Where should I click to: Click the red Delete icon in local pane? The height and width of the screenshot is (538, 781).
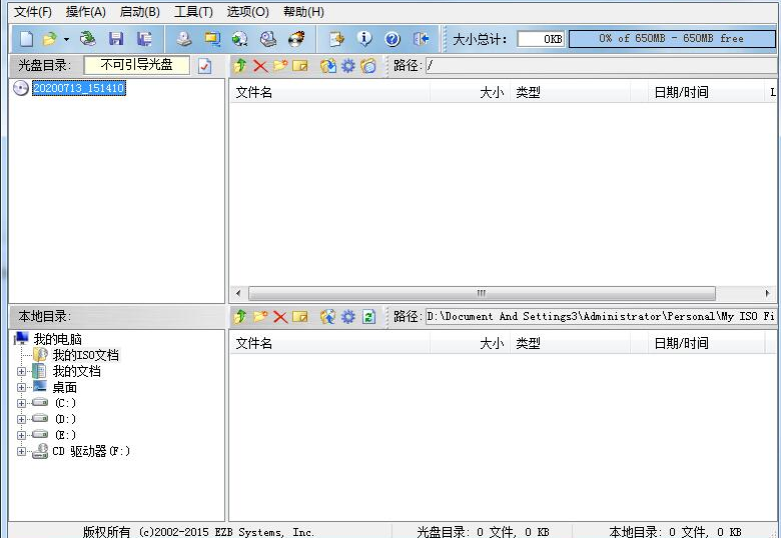[280, 316]
